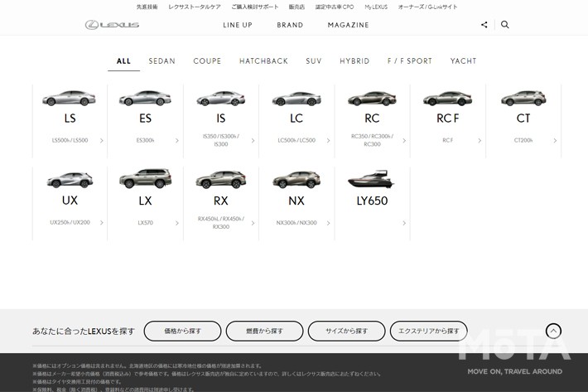The width and height of the screenshot is (588, 392).
Task: Open the レクサストータルケア link
Action: click(x=195, y=7)
